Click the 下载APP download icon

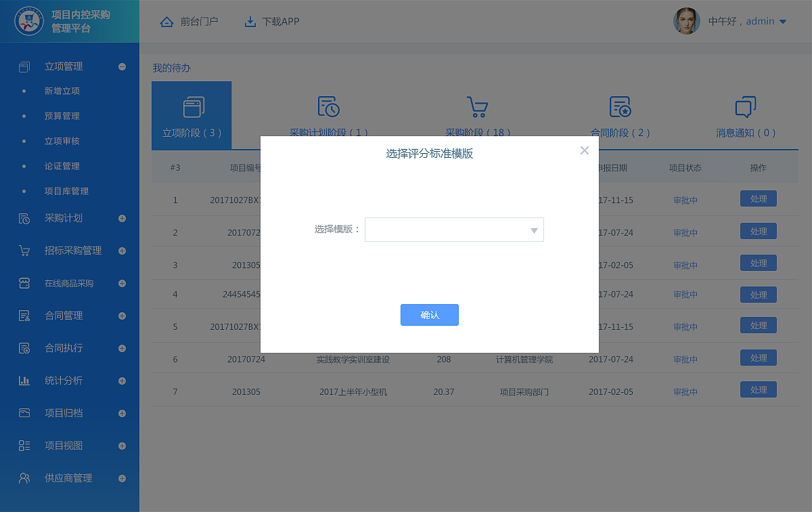point(249,20)
